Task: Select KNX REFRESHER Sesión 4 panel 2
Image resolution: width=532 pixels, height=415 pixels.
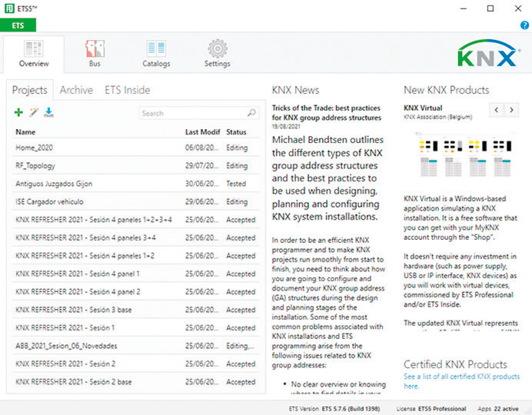Action: point(136,291)
